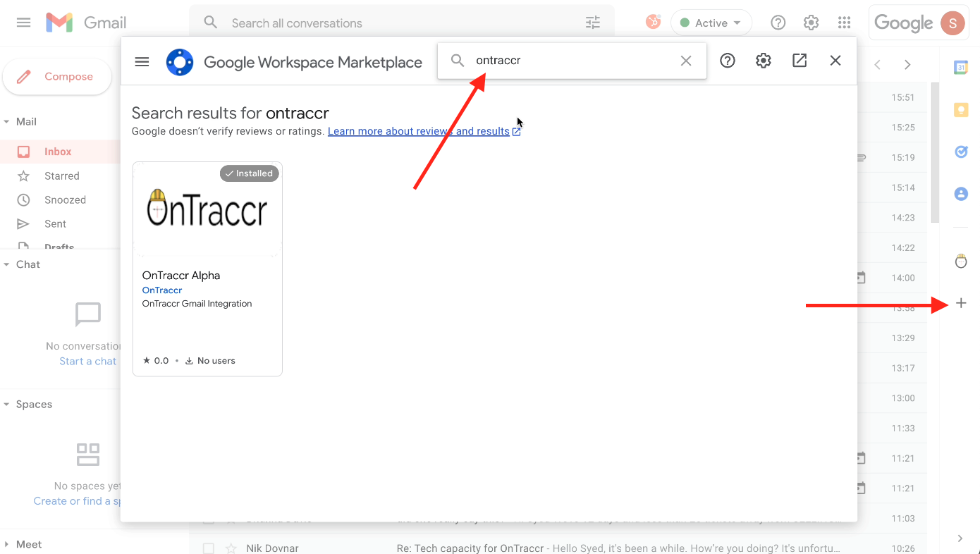Screen dimensions: 980x554
Task: Click the Google Workspace Marketplace logo
Action: click(x=180, y=62)
